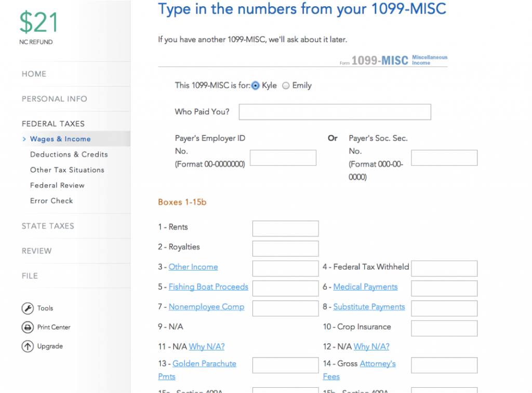Open the FILE section
Image resolution: width=532 pixels, height=393 pixels.
30,276
